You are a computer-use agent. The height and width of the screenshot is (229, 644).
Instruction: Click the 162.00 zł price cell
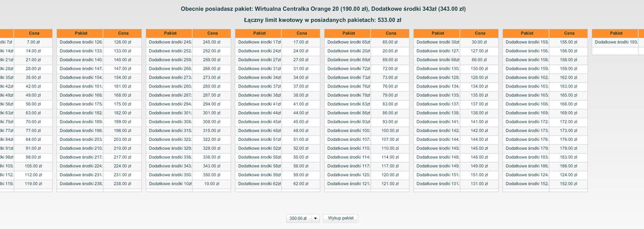pos(568,77)
